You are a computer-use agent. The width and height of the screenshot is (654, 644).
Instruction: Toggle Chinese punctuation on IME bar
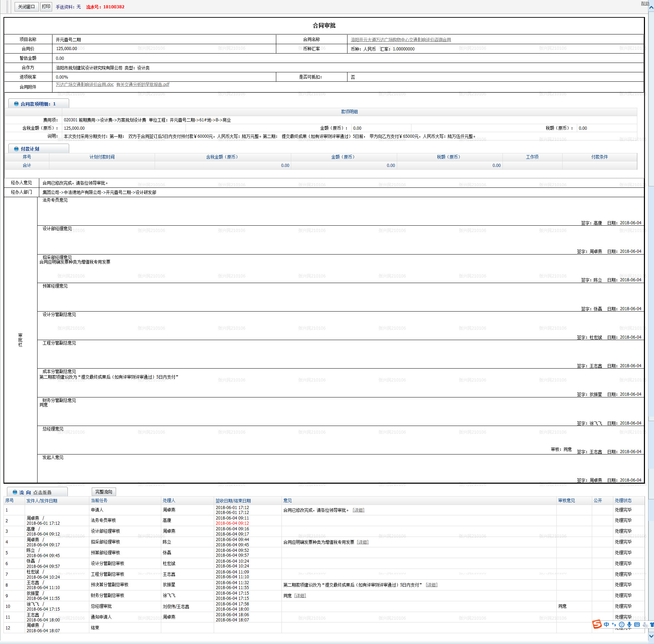point(614,625)
